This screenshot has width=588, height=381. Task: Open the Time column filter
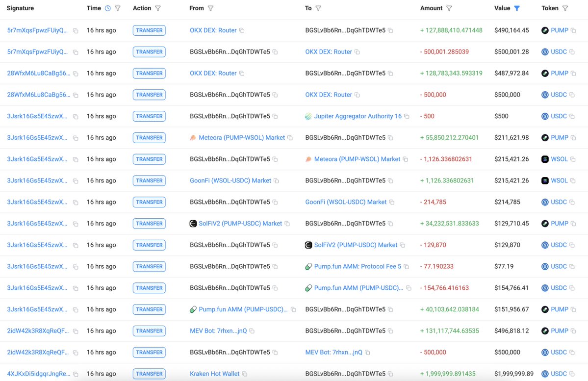click(x=117, y=8)
